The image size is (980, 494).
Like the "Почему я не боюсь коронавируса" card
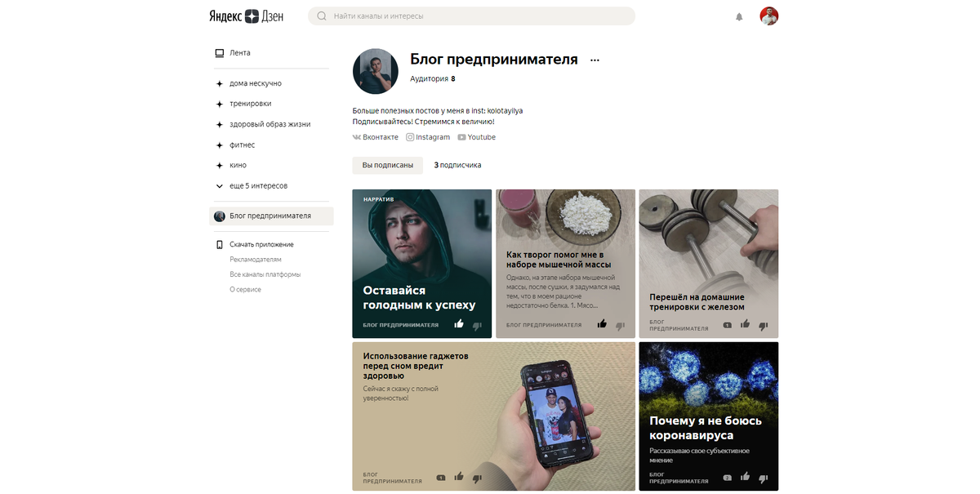(x=745, y=476)
